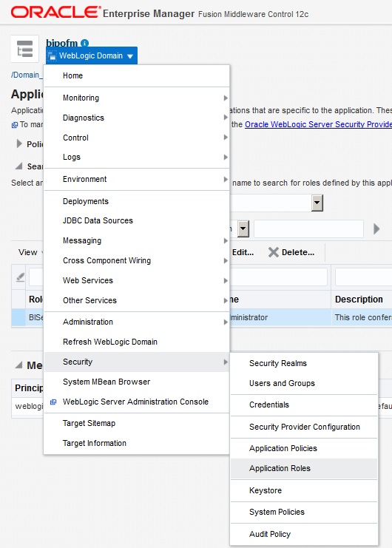Click the search go arrow icon
The height and width of the screenshot is (548, 392).
coord(376,229)
